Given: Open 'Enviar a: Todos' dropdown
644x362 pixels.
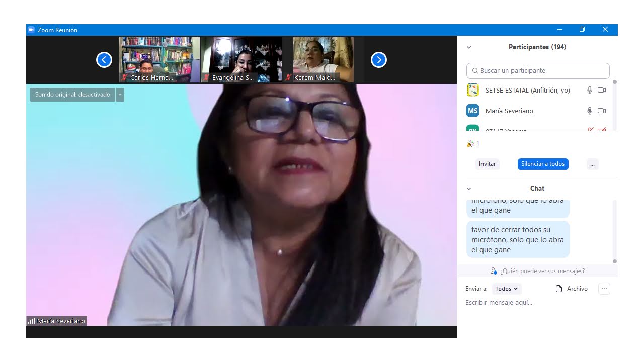Looking at the screenshot, I should [507, 289].
